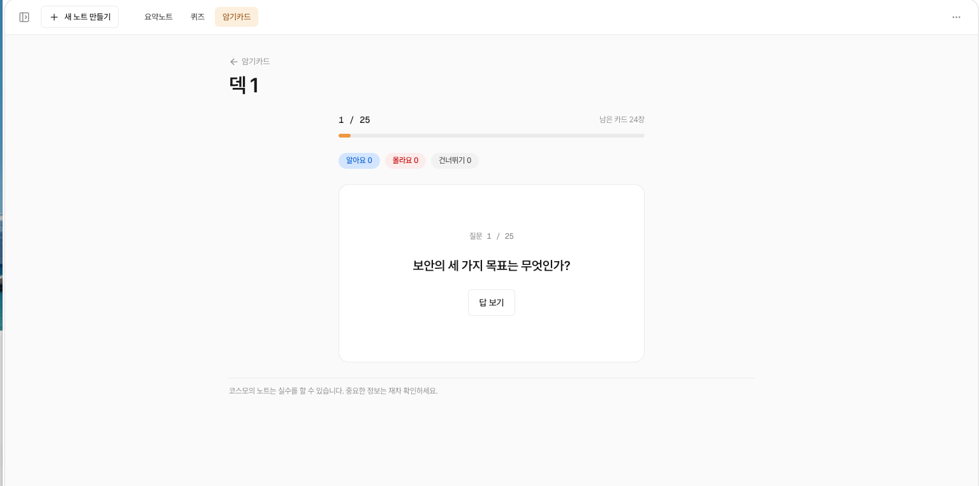The height and width of the screenshot is (486, 980).
Task: Click the disclaimer text about 코스모의 노트
Action: tap(333, 391)
